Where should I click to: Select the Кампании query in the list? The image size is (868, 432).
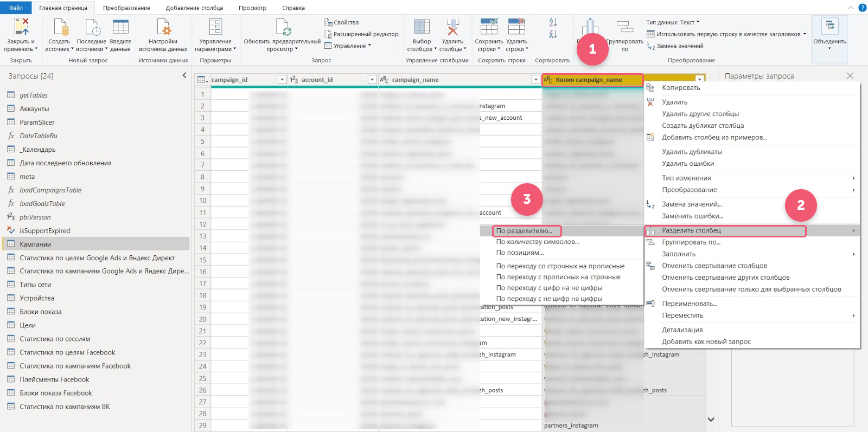[35, 244]
